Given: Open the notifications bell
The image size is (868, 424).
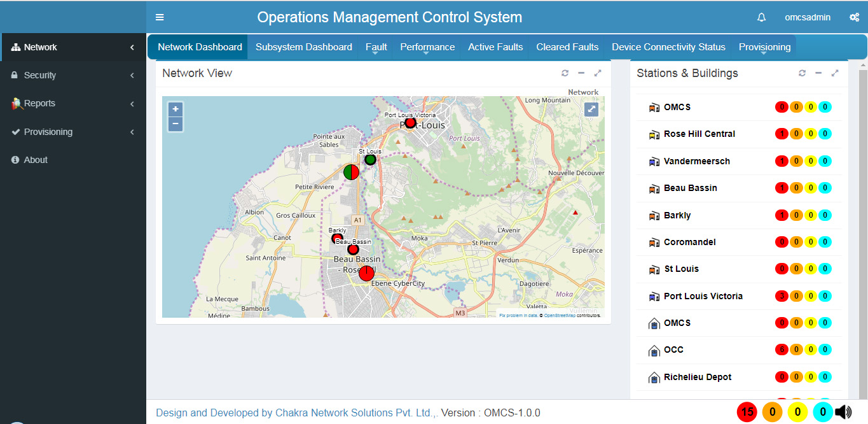Looking at the screenshot, I should [761, 17].
